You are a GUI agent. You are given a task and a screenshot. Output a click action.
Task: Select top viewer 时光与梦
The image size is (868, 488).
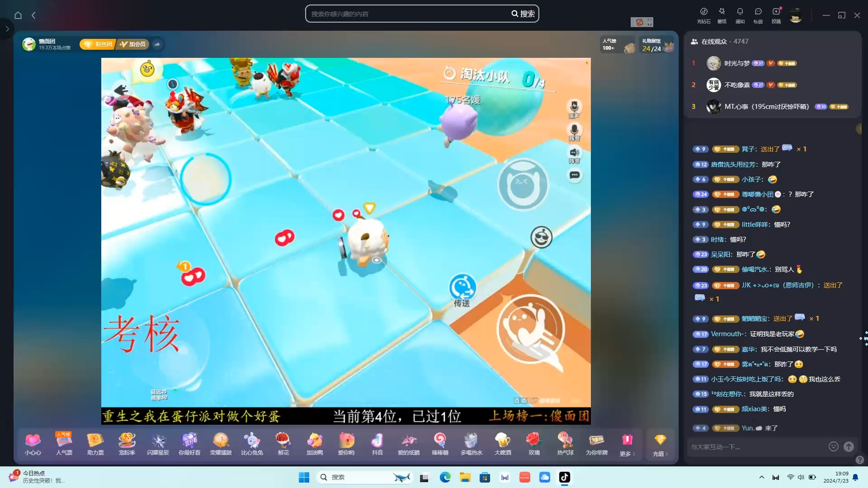tap(737, 63)
